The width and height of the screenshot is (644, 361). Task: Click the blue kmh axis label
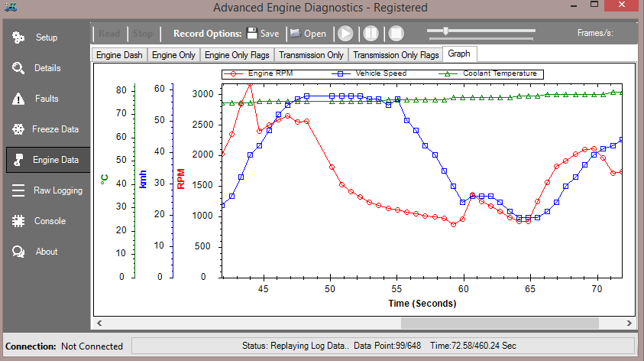tap(143, 179)
